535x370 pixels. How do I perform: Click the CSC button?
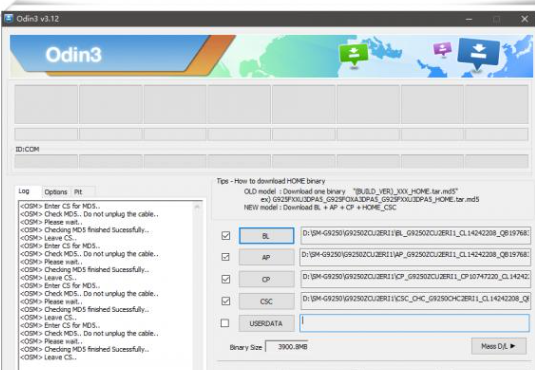pyautogui.click(x=266, y=301)
